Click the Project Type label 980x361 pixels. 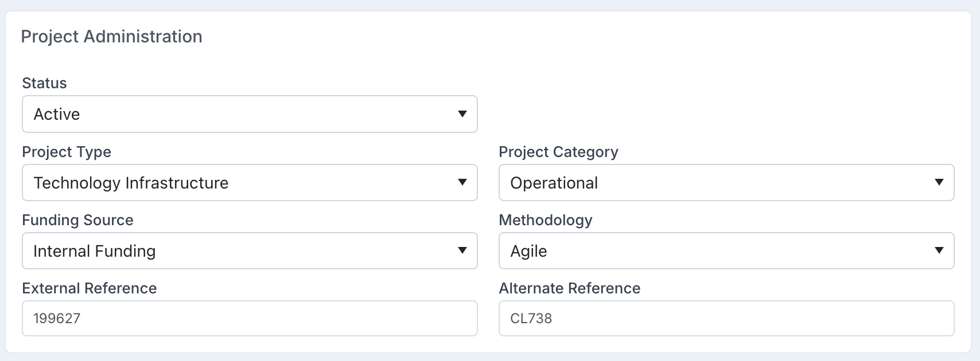pyautogui.click(x=67, y=152)
